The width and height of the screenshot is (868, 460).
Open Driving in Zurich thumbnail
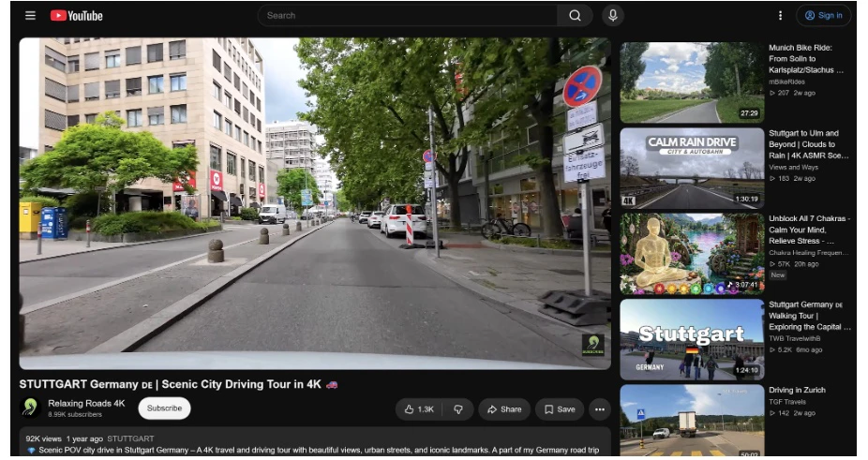pos(692,420)
